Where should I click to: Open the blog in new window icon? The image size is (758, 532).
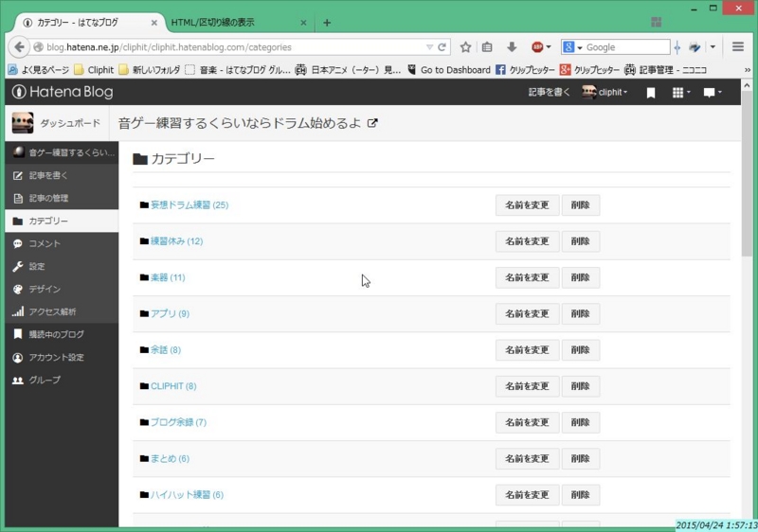[372, 123]
